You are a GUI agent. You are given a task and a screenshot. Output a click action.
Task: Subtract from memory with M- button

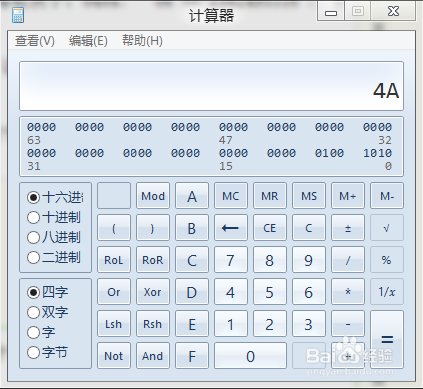tap(387, 196)
